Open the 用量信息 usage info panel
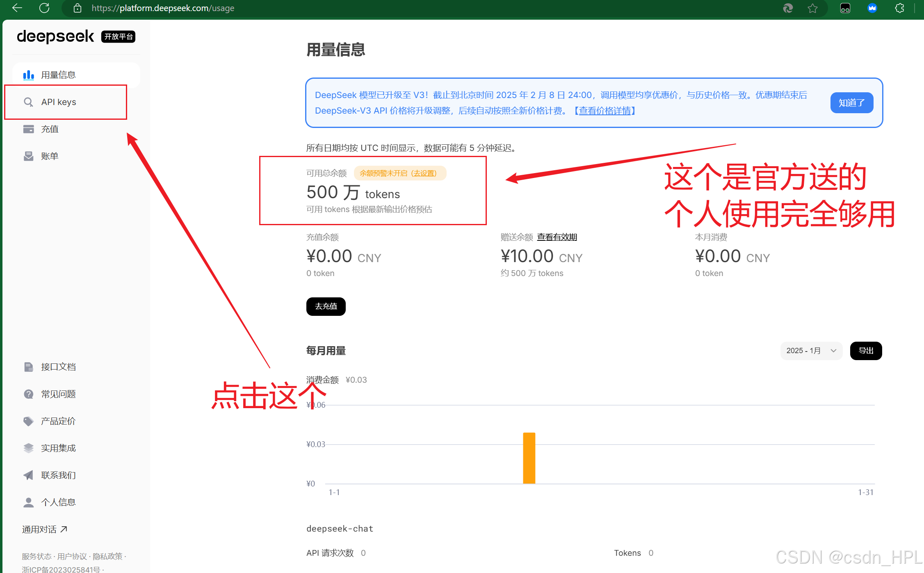The width and height of the screenshot is (924, 573). (x=58, y=75)
